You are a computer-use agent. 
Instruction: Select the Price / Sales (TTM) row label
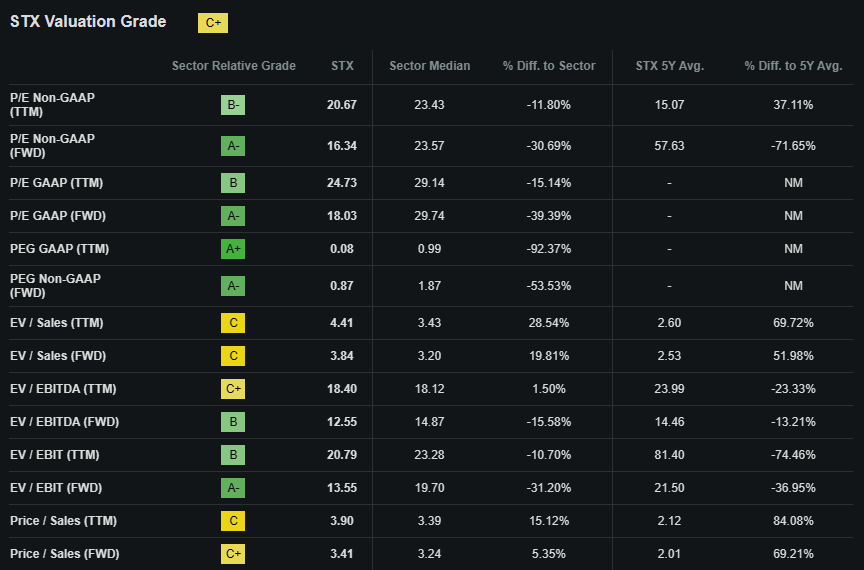[x=62, y=521]
